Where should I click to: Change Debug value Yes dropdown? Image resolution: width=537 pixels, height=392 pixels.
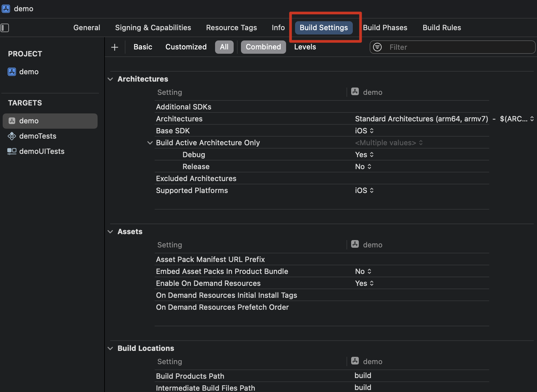click(364, 155)
